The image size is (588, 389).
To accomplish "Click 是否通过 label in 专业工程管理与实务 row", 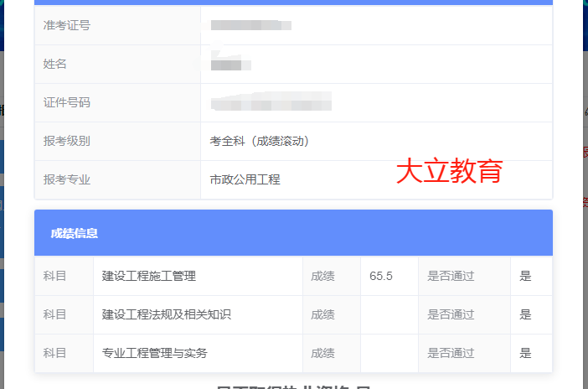I will coord(451,353).
